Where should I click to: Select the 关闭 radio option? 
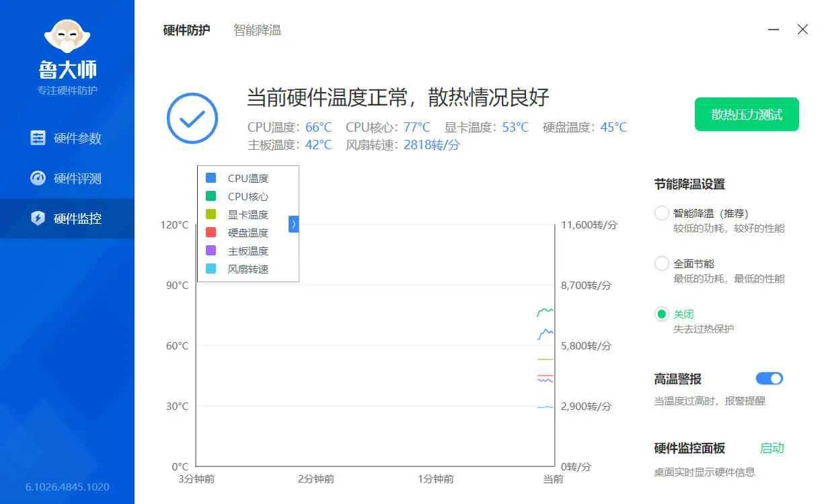point(662,314)
